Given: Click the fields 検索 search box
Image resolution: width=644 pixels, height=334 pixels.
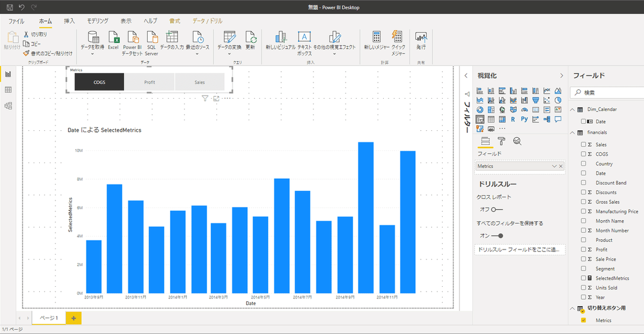Looking at the screenshot, I should tap(606, 92).
